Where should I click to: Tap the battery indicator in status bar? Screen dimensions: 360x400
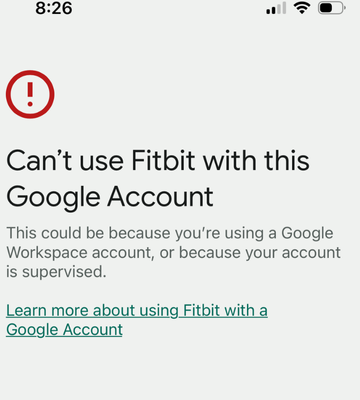[x=331, y=8]
